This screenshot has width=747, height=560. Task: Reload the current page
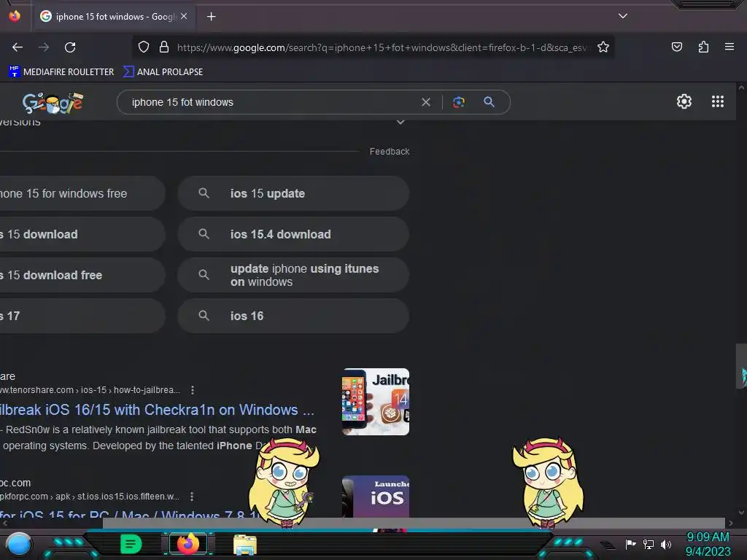click(x=70, y=47)
